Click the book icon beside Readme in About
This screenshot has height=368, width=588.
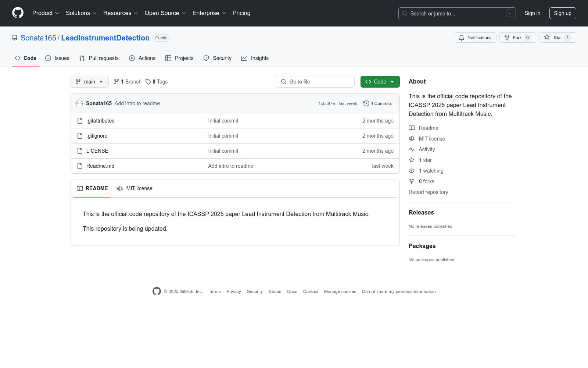412,128
